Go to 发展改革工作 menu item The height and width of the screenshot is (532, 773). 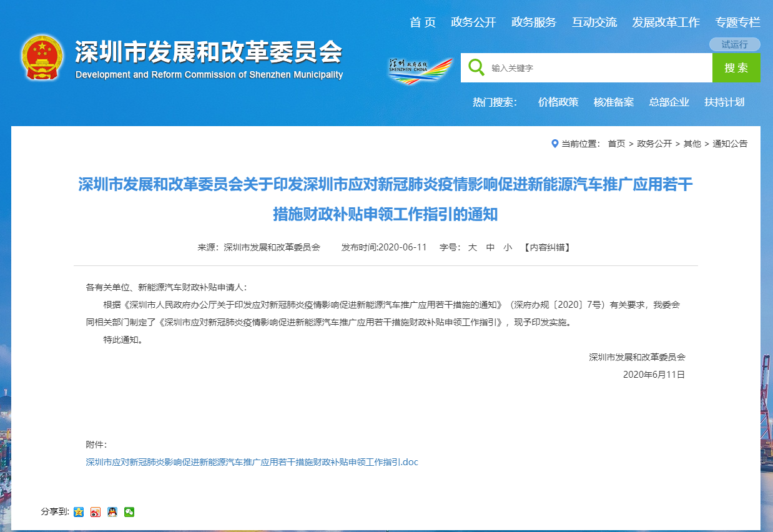click(666, 22)
